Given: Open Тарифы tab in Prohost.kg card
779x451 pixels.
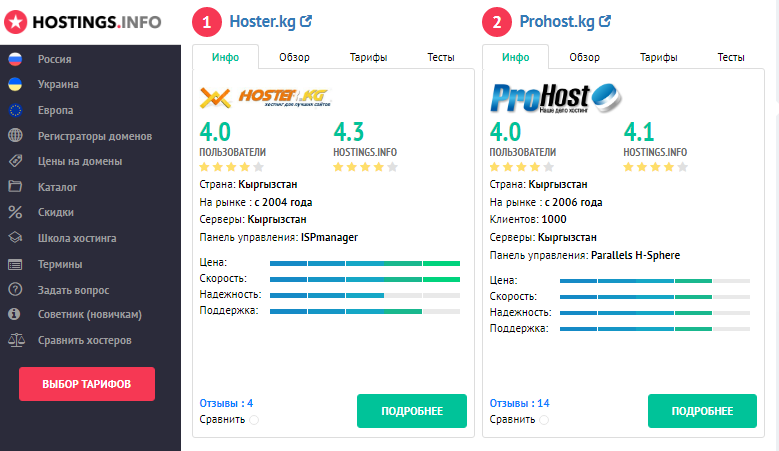Looking at the screenshot, I should coord(658,57).
